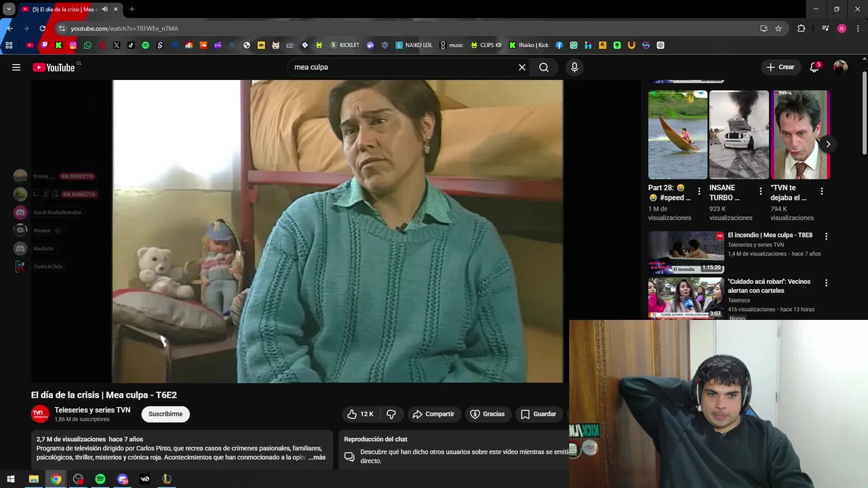Open OBS Studio from taskbar

(78, 479)
